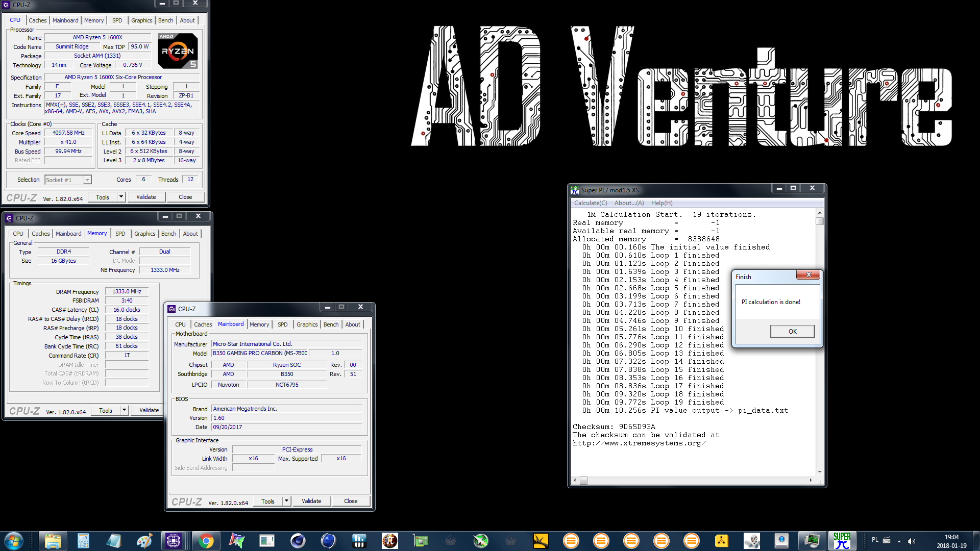980x551 pixels.
Task: Launch Calculator from the taskbar
Action: click(83, 541)
